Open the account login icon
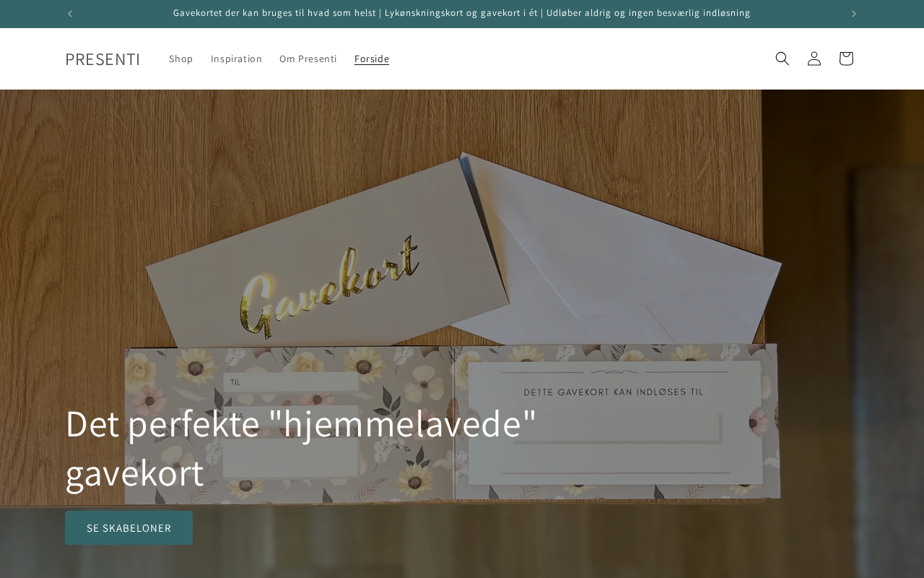 click(814, 59)
